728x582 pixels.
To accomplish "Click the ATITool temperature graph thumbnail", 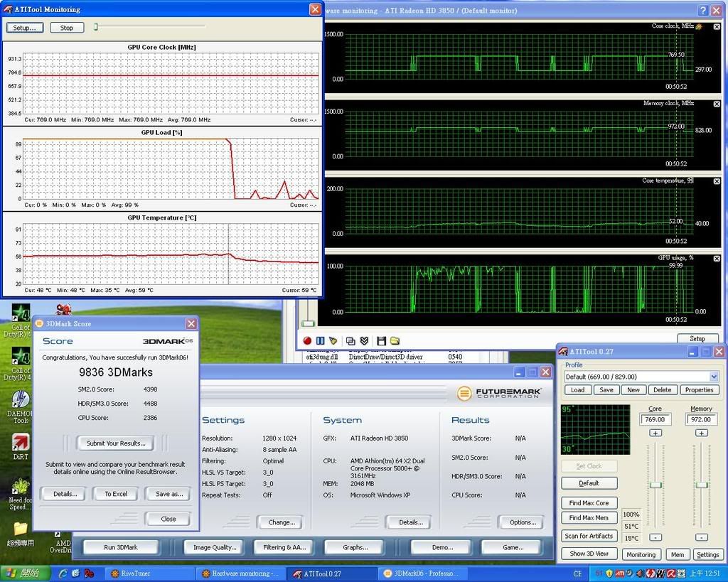I will point(595,429).
